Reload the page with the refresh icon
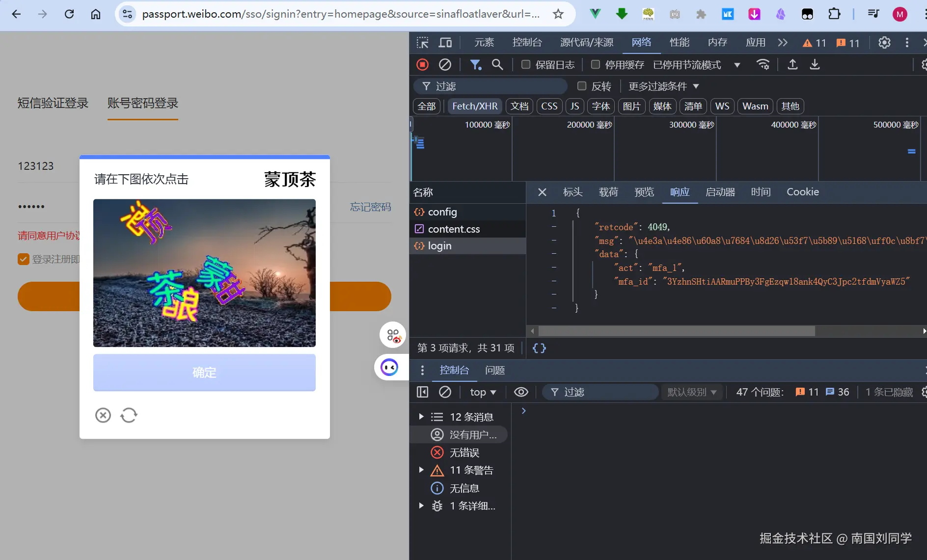 coord(69,14)
